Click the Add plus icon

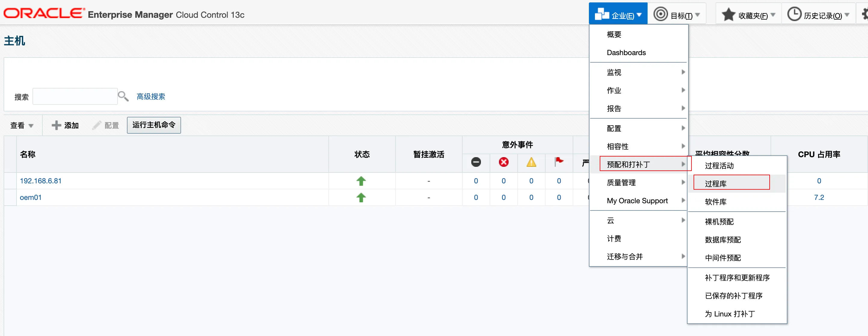pos(56,125)
